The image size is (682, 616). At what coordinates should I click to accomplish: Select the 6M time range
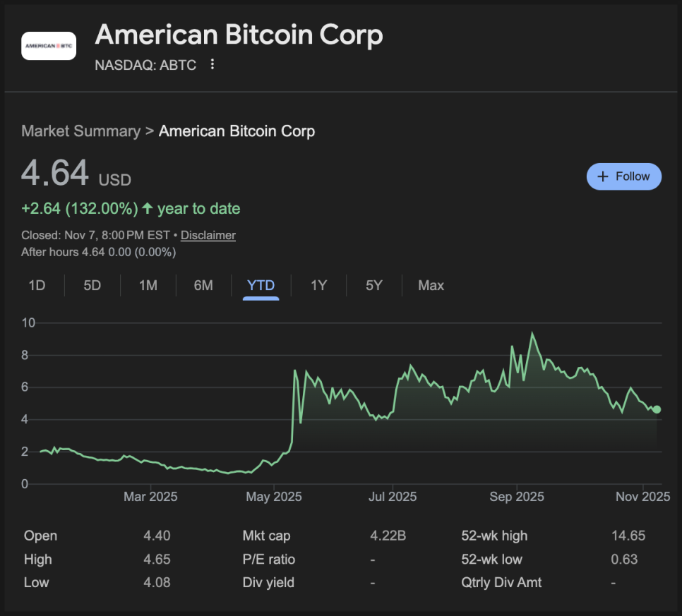pos(203,286)
